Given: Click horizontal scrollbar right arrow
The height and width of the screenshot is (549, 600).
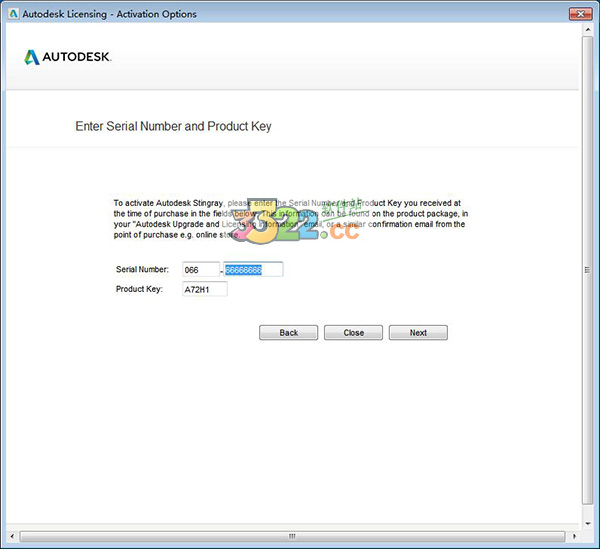Looking at the screenshot, I should (x=574, y=536).
